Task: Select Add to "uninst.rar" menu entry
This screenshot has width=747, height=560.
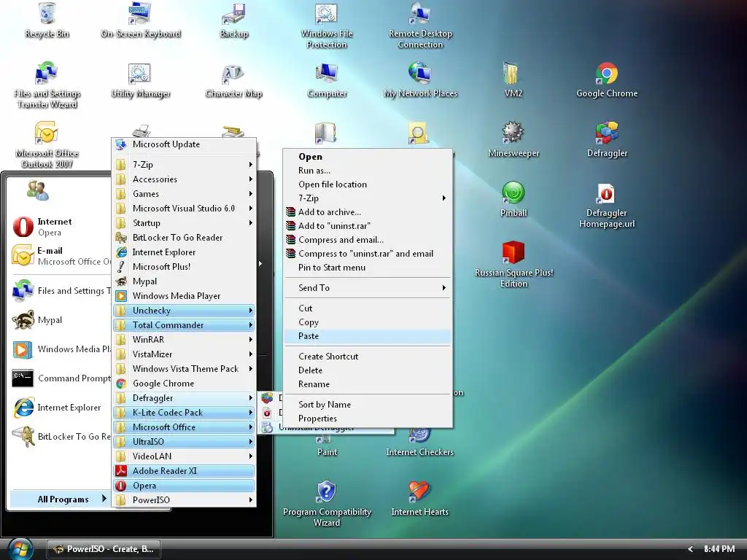Action: tap(368, 226)
